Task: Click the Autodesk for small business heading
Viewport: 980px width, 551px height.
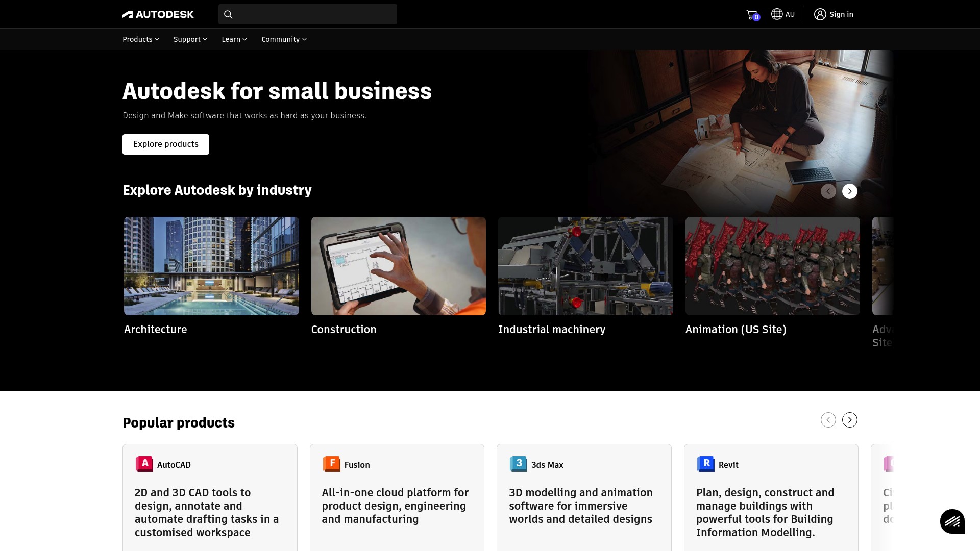Action: (x=277, y=91)
